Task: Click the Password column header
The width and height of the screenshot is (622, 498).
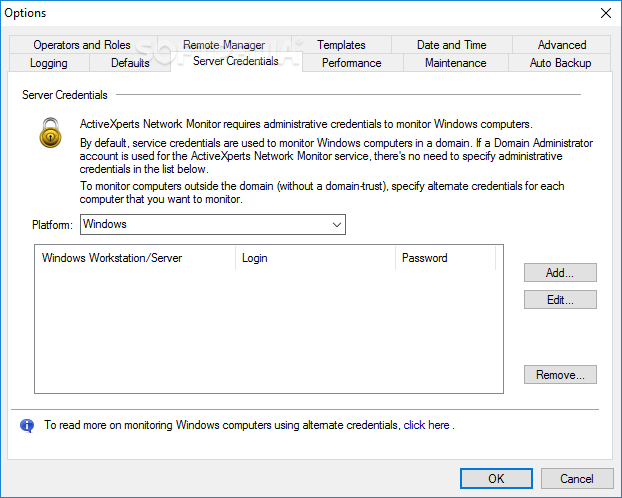Action: 445,258
